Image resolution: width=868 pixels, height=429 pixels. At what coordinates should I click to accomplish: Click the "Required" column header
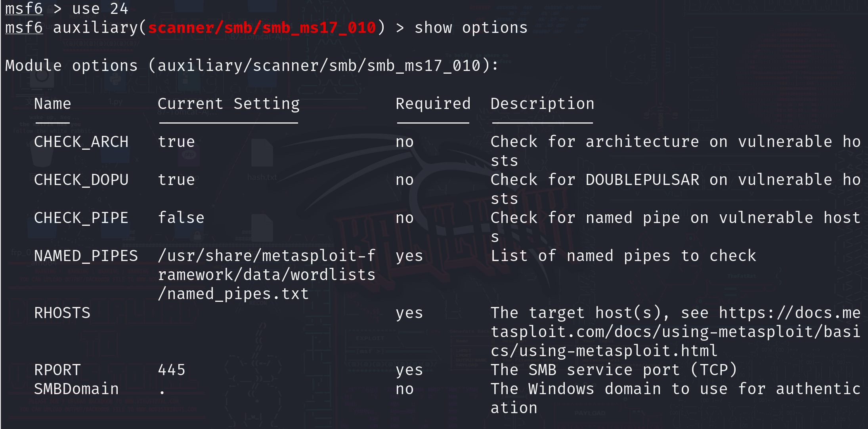pyautogui.click(x=433, y=104)
